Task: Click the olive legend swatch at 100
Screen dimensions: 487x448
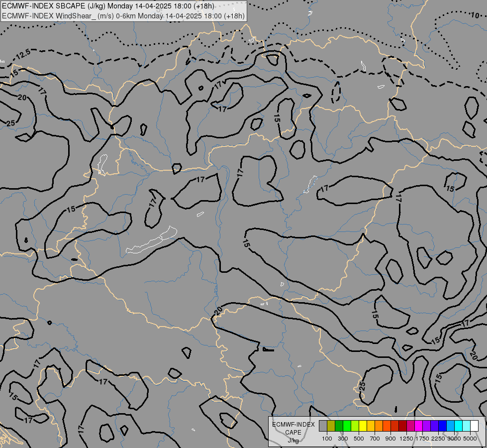Action: click(x=331, y=426)
